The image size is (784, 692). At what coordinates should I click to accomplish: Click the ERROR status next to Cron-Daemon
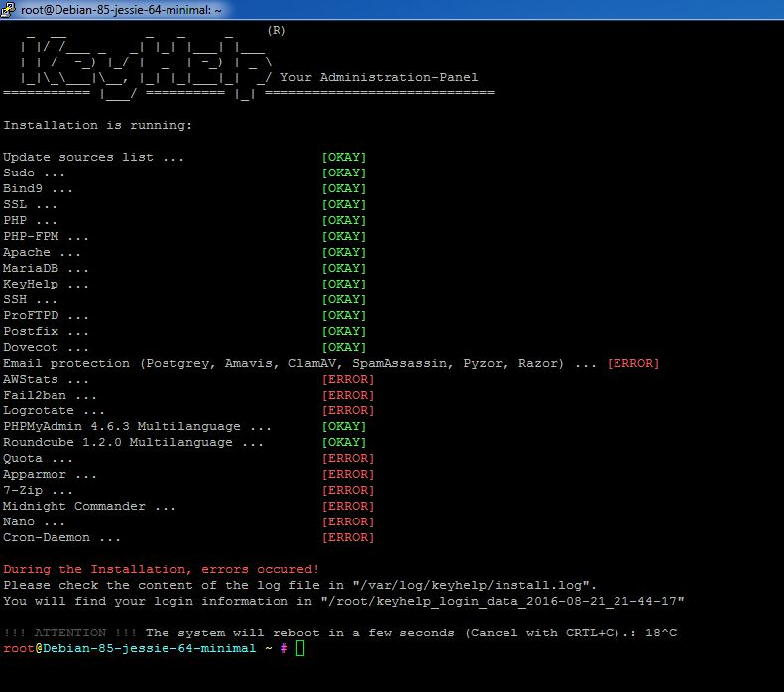point(348,538)
